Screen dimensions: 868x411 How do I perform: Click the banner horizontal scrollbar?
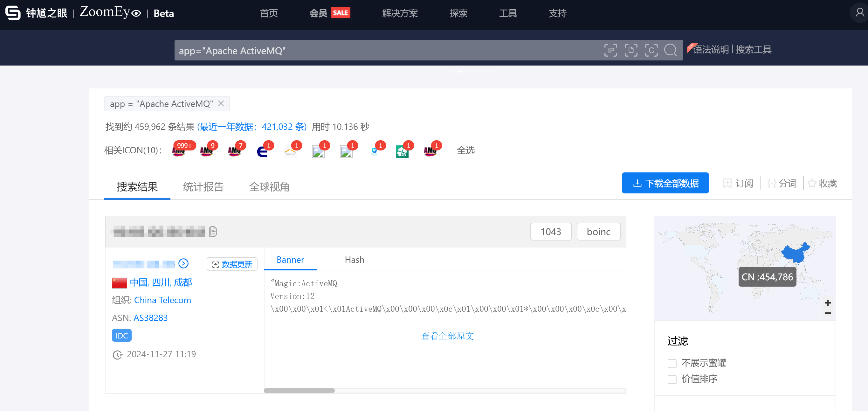(299, 390)
